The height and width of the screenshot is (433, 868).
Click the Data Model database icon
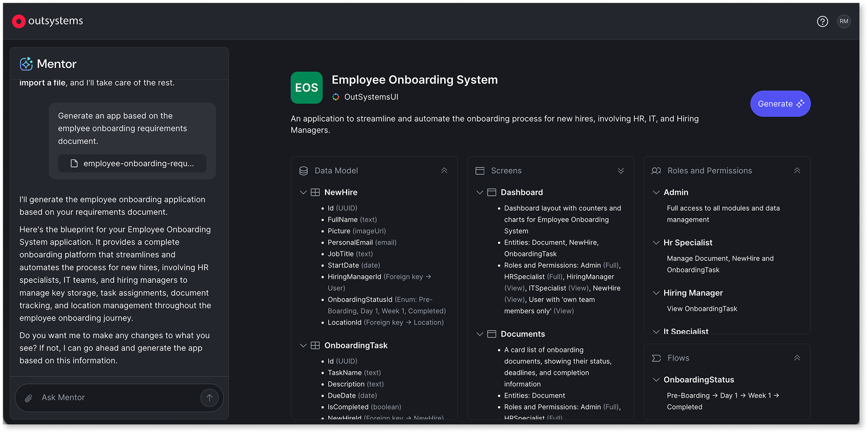coord(304,171)
